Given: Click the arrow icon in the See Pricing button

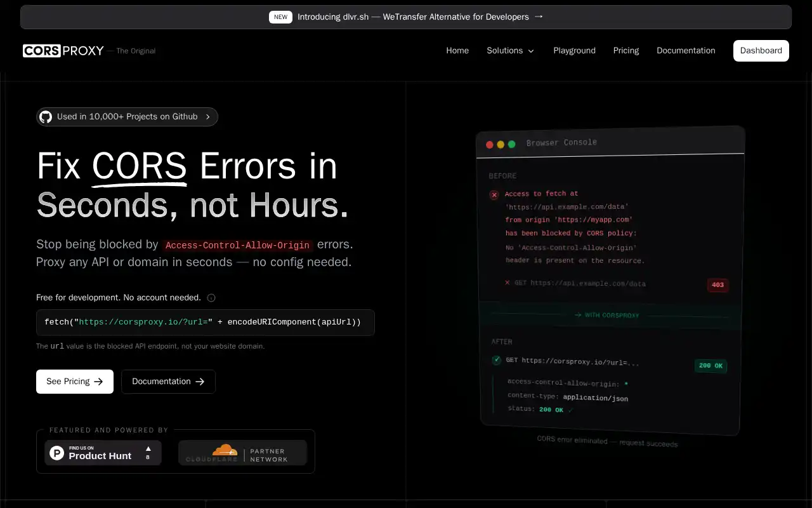Looking at the screenshot, I should point(98,382).
